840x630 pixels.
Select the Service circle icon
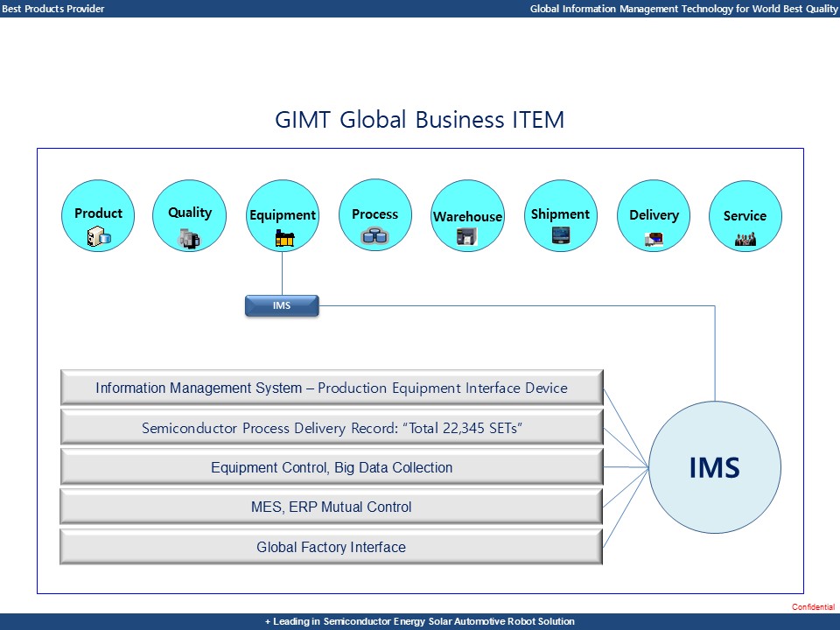(x=745, y=216)
